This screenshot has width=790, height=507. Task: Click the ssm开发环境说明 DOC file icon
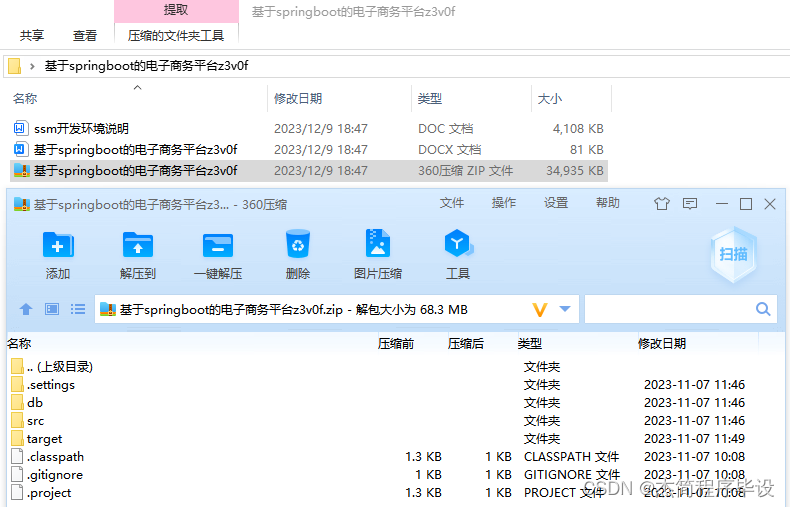[20, 128]
